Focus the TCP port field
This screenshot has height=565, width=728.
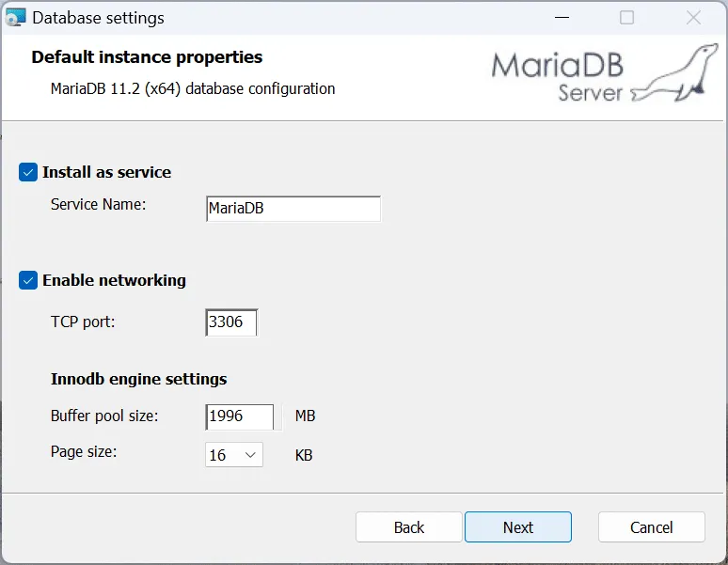231,322
